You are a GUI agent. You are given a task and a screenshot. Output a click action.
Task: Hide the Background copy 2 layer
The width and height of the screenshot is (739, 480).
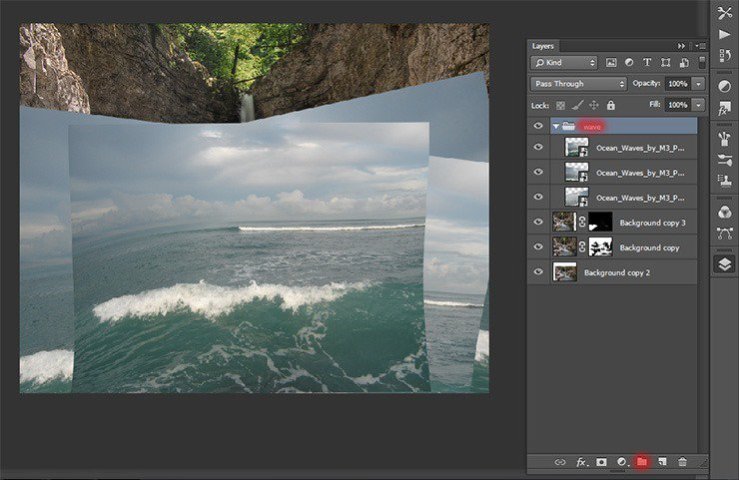(x=538, y=271)
